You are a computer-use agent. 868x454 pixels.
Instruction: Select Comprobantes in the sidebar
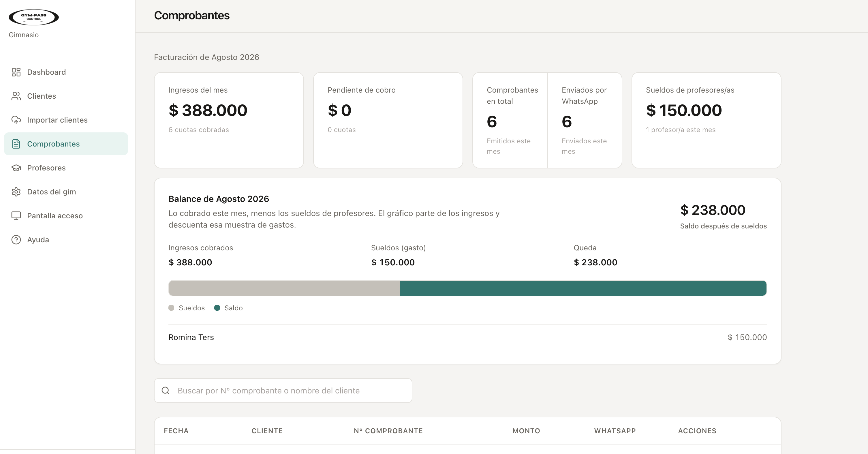[x=66, y=144]
